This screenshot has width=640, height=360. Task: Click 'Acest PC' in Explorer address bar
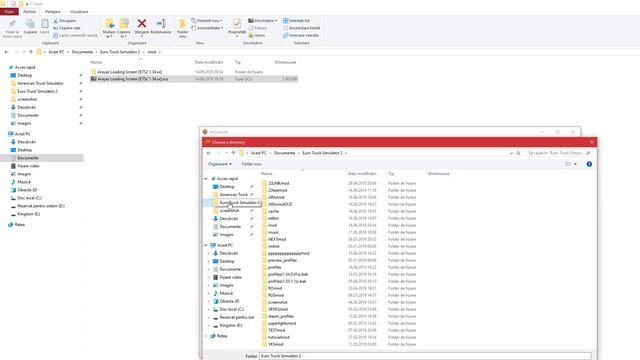[x=56, y=52]
